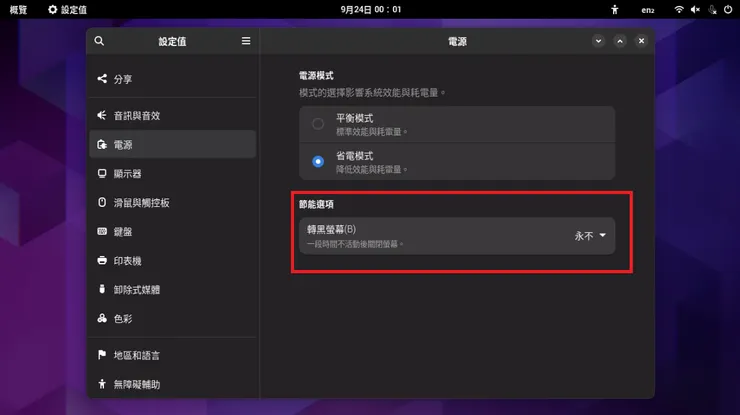The height and width of the screenshot is (415, 740).
Task: Select the 省電模式 radio button
Action: [318, 161]
